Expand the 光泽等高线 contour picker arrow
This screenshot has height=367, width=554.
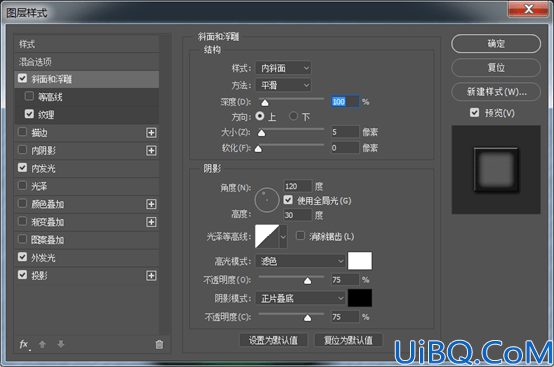283,237
